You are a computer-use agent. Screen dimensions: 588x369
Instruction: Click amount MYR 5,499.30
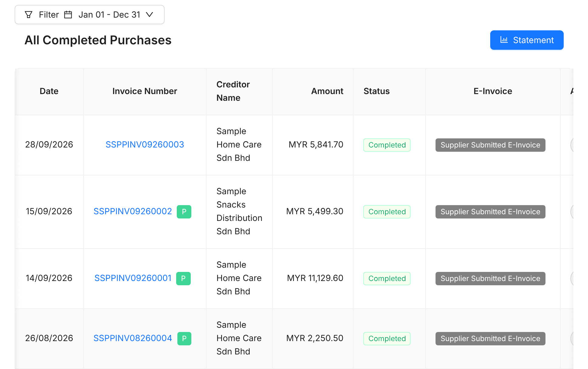click(315, 211)
